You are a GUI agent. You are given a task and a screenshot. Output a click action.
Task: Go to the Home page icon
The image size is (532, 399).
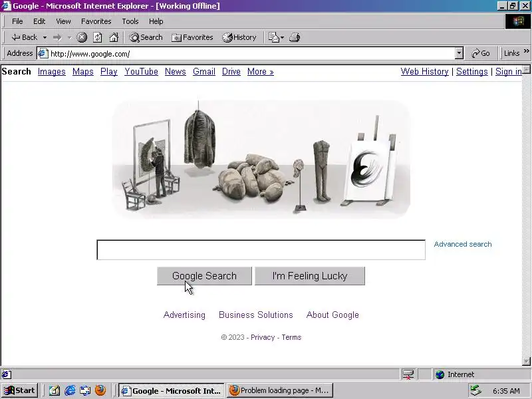click(x=114, y=37)
